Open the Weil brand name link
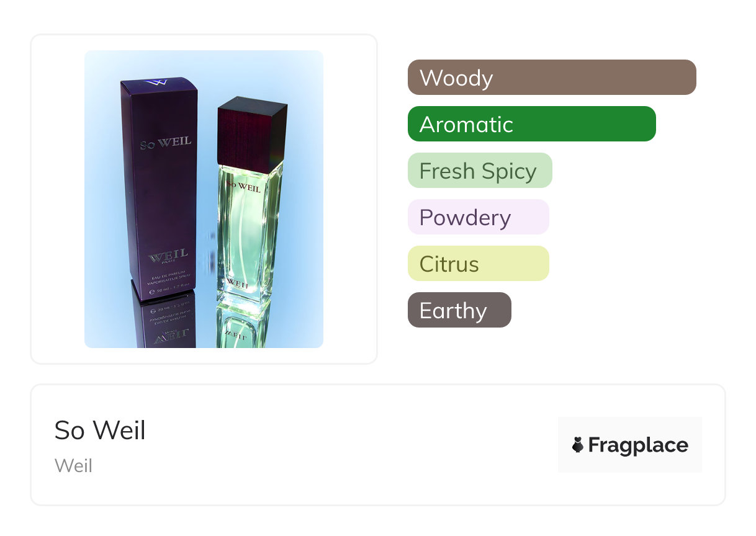 click(x=73, y=465)
